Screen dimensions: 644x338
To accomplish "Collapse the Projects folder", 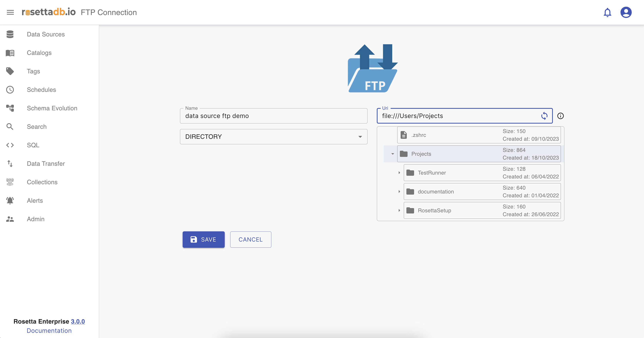I will click(393, 154).
